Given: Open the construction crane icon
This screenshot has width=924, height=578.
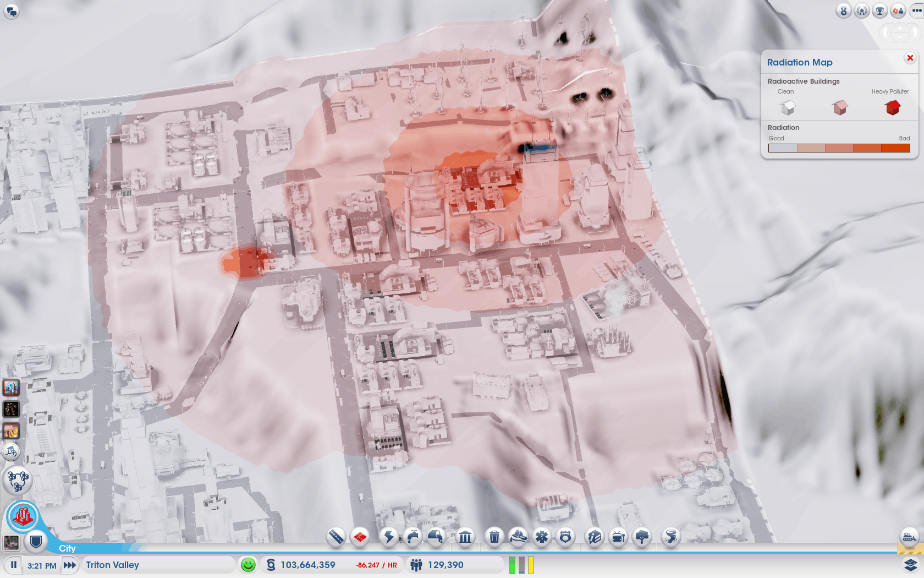Looking at the screenshot, I should (x=12, y=452).
